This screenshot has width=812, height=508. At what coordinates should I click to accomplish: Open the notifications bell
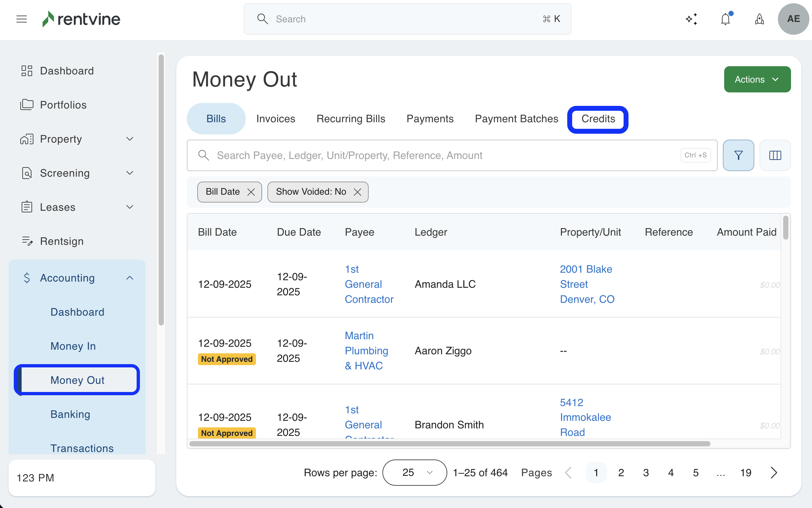pyautogui.click(x=725, y=19)
